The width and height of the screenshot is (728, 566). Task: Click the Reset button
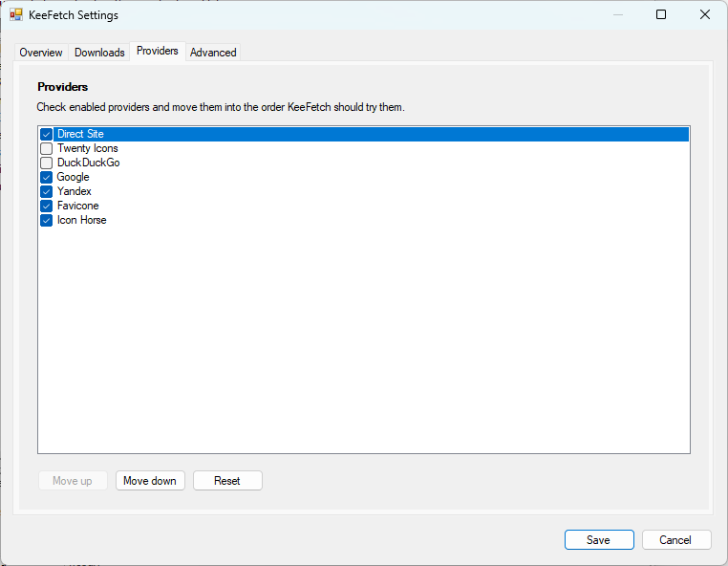pos(227,481)
